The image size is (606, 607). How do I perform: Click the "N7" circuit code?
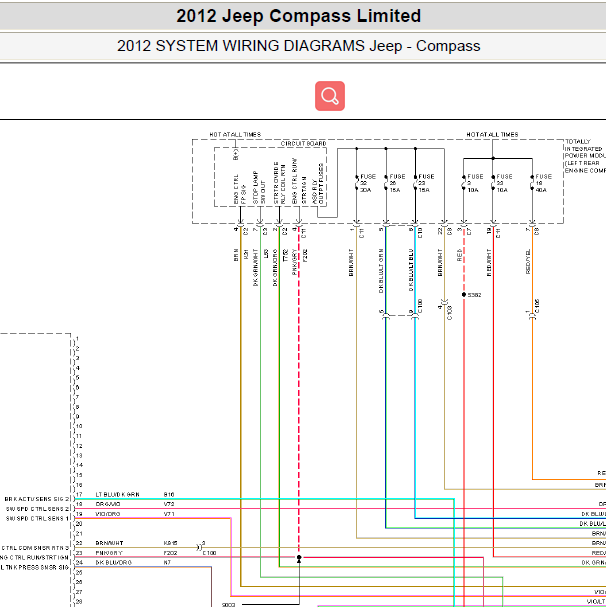(167, 562)
